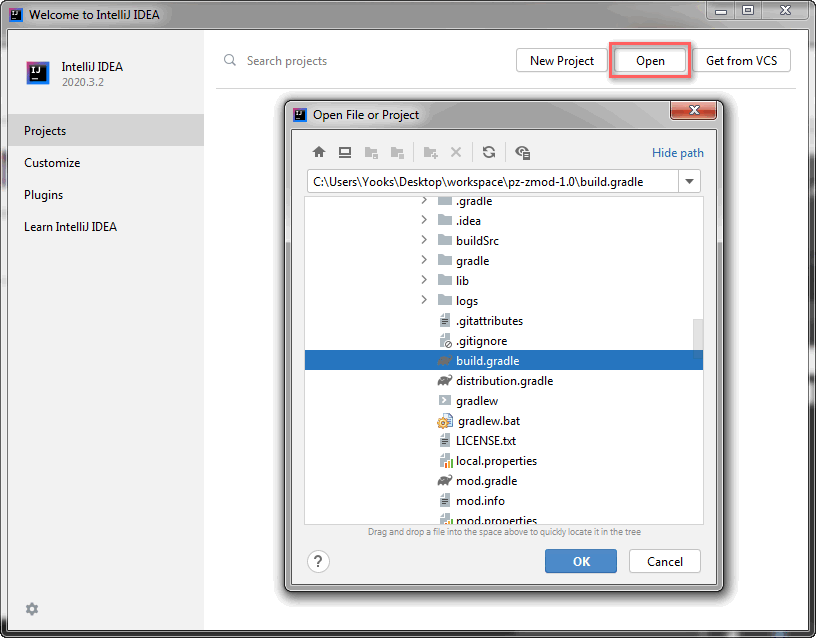Select the .gitattributes file
The image size is (816, 638).
(x=504, y=320)
